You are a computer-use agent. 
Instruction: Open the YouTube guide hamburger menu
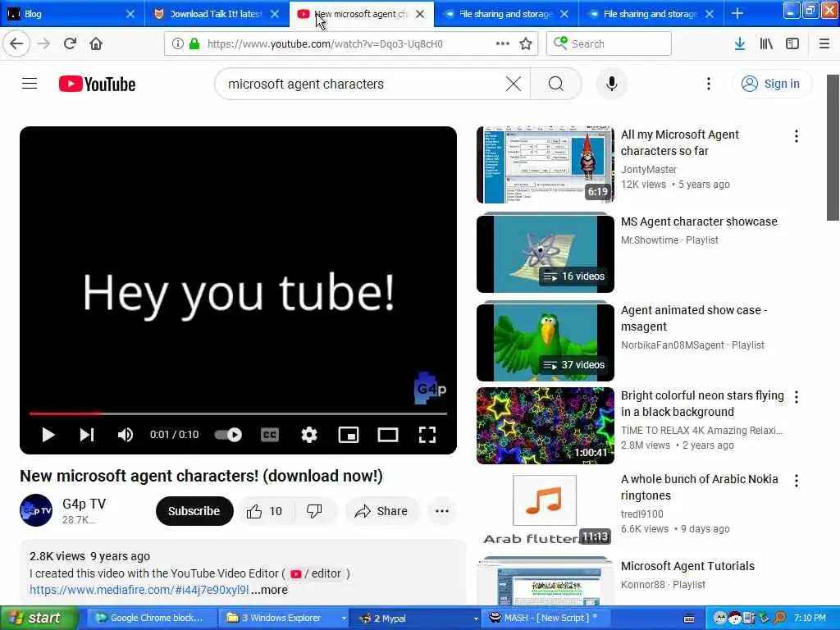30,84
